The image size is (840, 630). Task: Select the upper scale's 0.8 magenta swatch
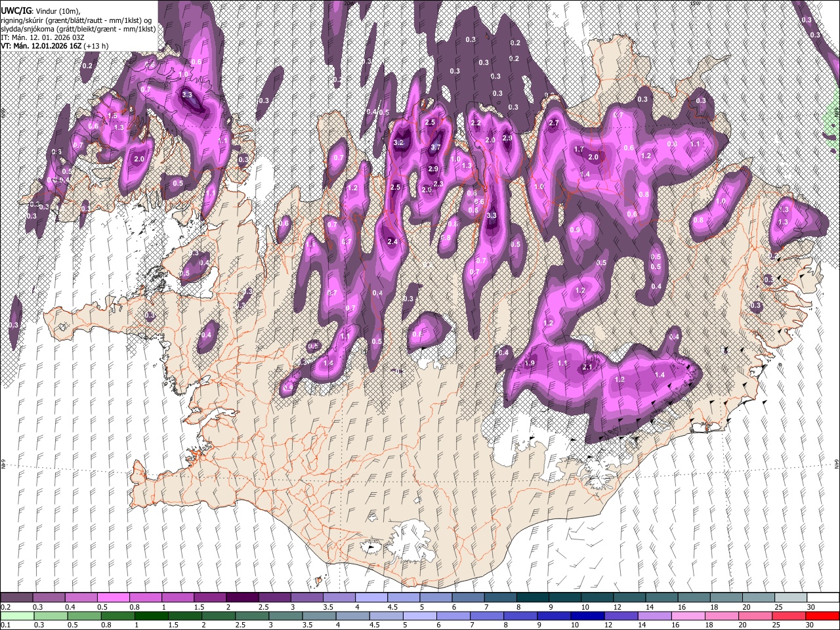pos(145,598)
